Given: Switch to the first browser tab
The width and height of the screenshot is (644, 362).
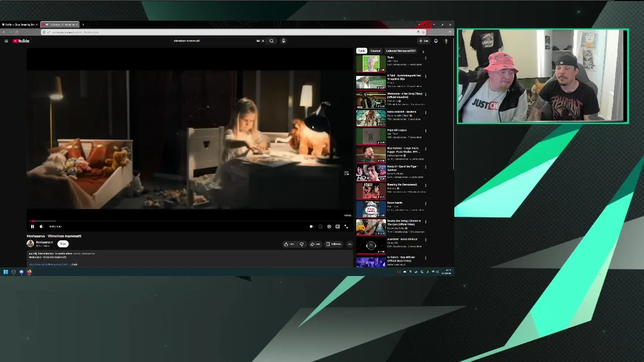Looking at the screenshot, I should click(x=19, y=24).
